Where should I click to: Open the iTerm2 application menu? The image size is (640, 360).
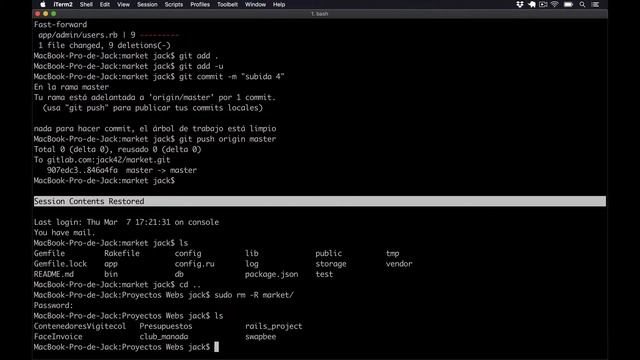pyautogui.click(x=63, y=4)
